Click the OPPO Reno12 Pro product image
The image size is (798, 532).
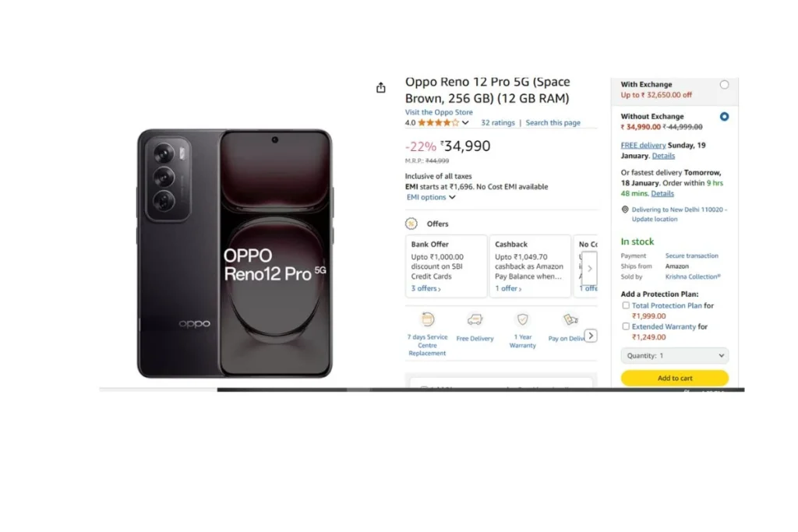[235, 253]
